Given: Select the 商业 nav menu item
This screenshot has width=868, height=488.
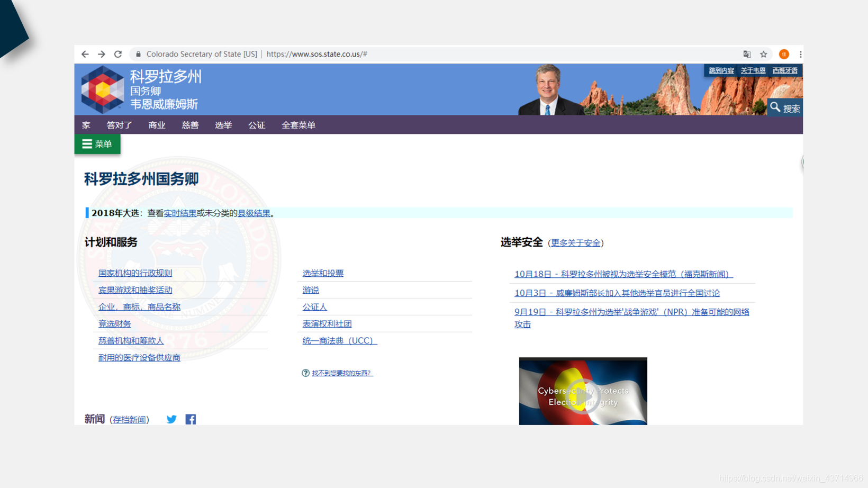Looking at the screenshot, I should pos(157,125).
